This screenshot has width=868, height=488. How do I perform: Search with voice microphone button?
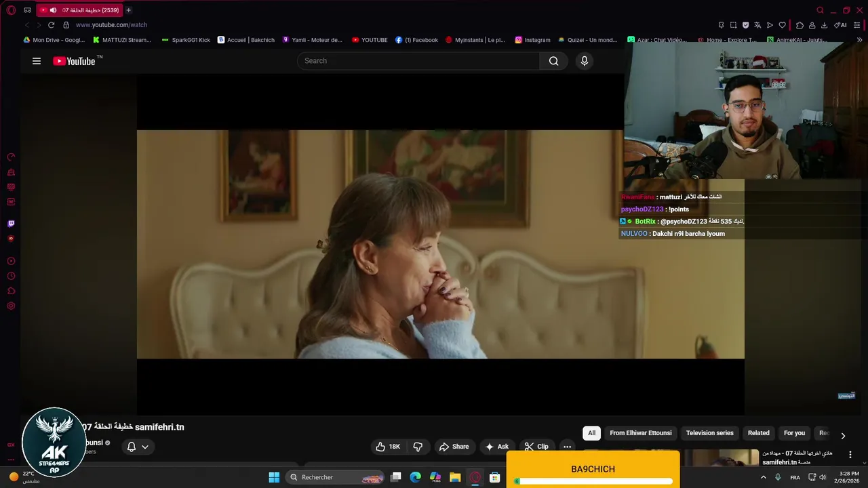pyautogui.click(x=585, y=61)
